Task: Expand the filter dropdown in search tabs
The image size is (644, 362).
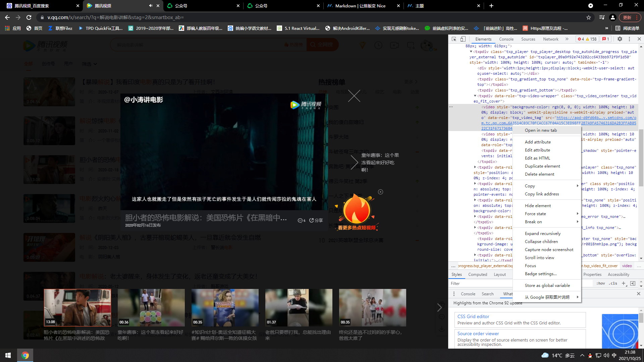Action: coord(90,64)
